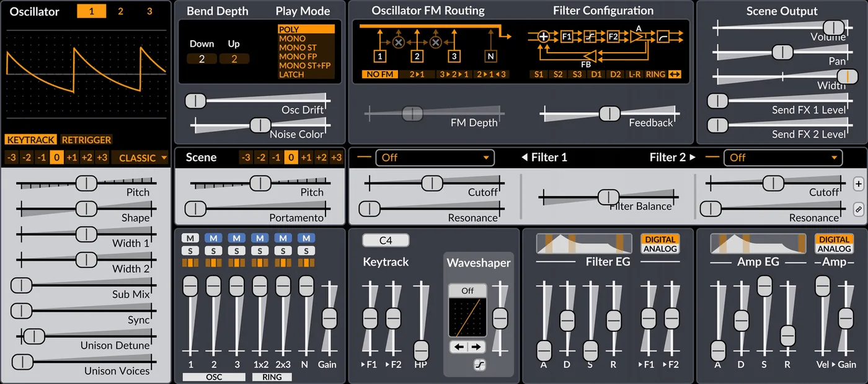Click oscillator 1 orange routing selector in mixer
Image resolution: width=868 pixels, height=384 pixels.
coord(190,263)
